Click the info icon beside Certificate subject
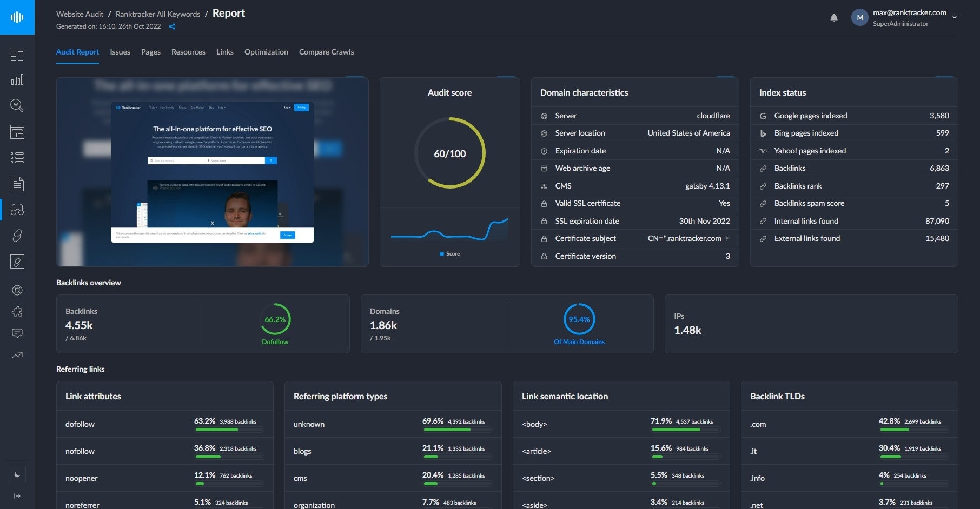The width and height of the screenshot is (980, 509). click(727, 238)
